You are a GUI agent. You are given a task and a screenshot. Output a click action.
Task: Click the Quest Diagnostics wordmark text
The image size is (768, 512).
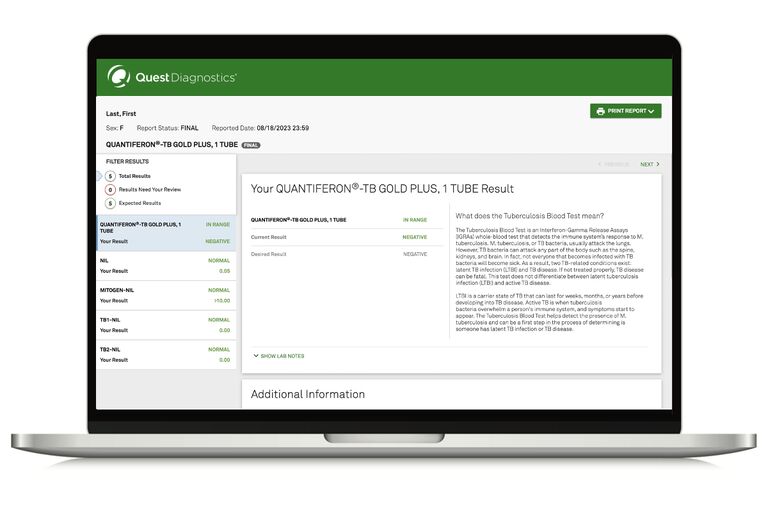pyautogui.click(x=186, y=77)
